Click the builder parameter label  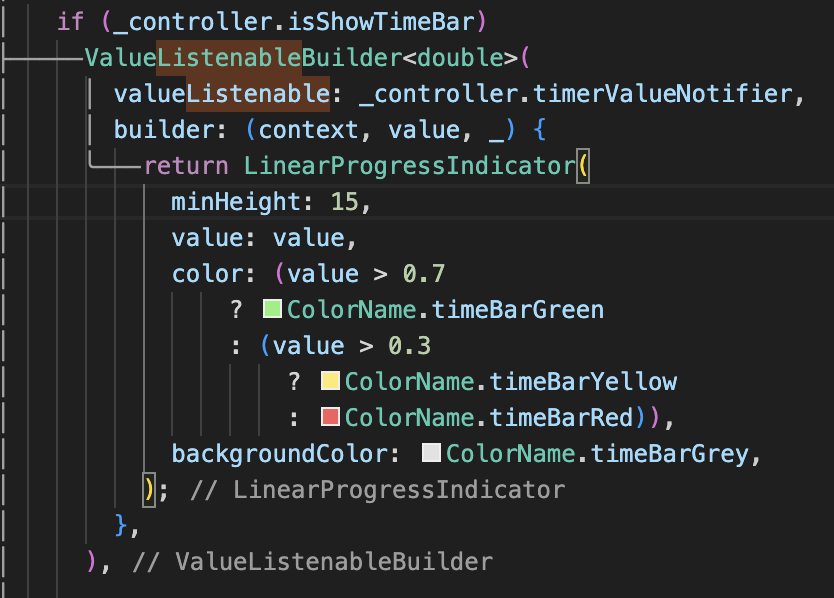tap(164, 130)
